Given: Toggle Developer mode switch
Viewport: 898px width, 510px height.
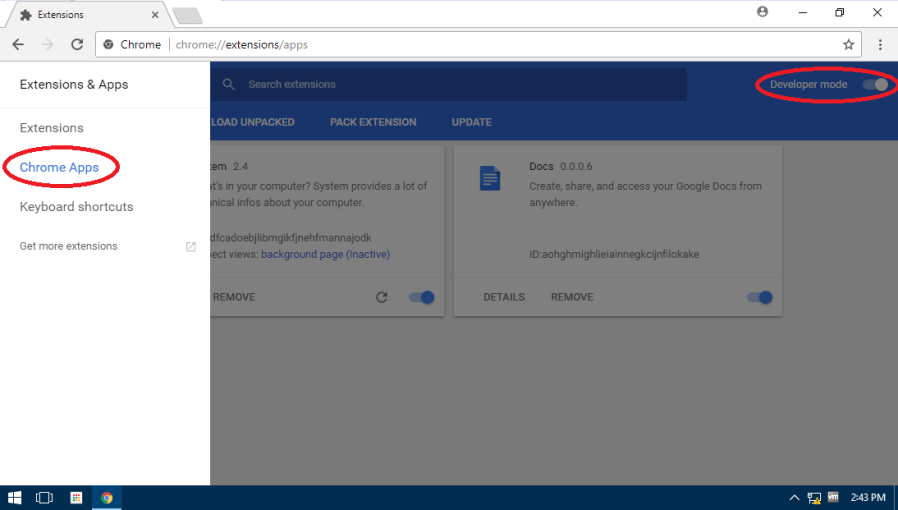Looking at the screenshot, I should click(x=875, y=85).
